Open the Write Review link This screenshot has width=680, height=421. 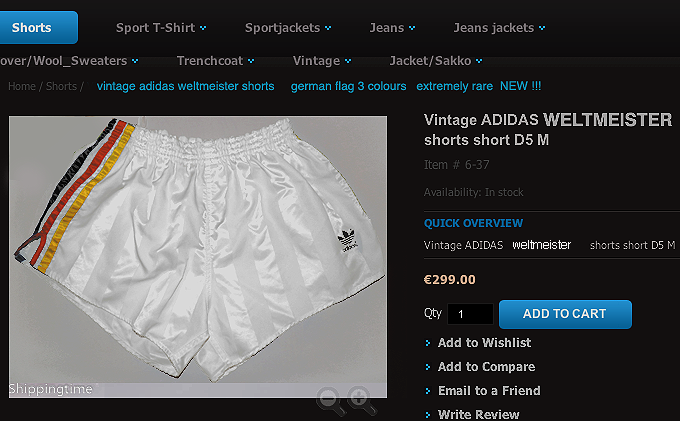click(x=478, y=414)
